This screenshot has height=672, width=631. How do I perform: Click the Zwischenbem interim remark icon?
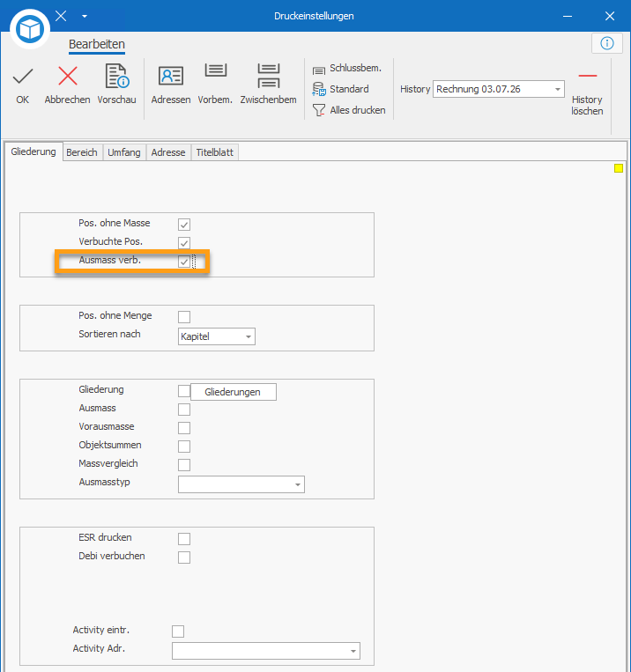pyautogui.click(x=269, y=76)
